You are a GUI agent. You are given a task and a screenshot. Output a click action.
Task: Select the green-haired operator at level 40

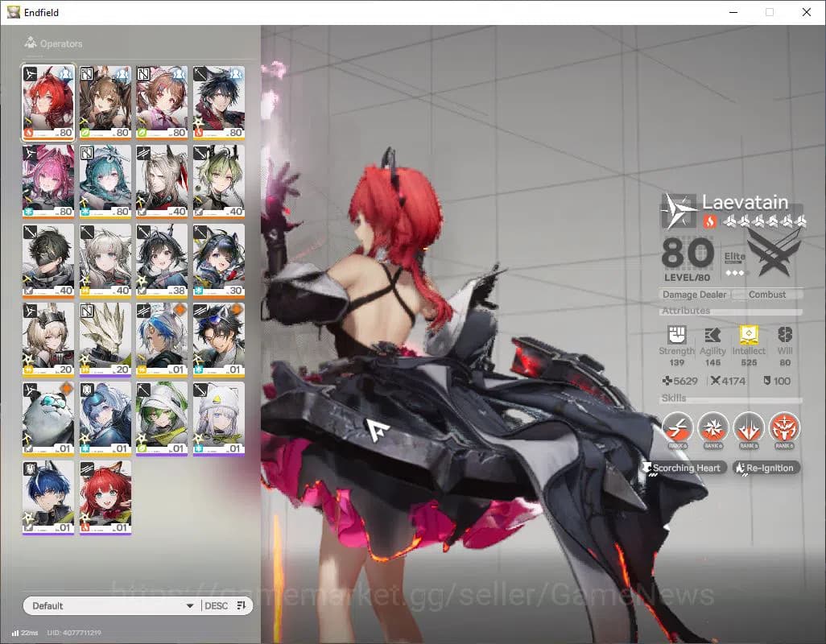pyautogui.click(x=219, y=181)
